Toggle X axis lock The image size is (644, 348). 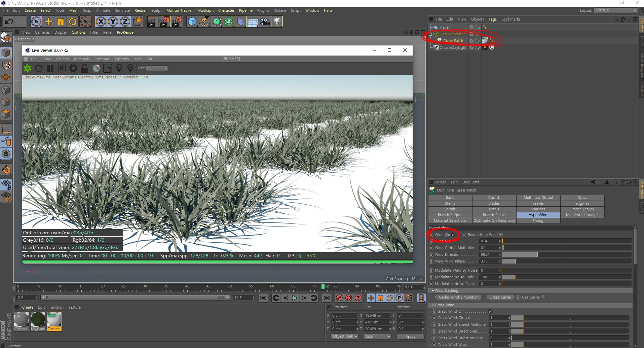[x=101, y=22]
